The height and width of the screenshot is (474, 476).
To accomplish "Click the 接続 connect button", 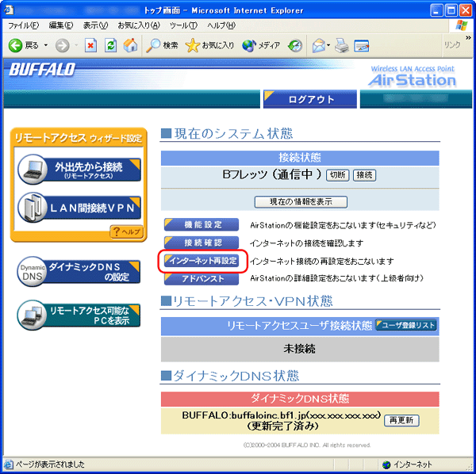I will [x=364, y=175].
